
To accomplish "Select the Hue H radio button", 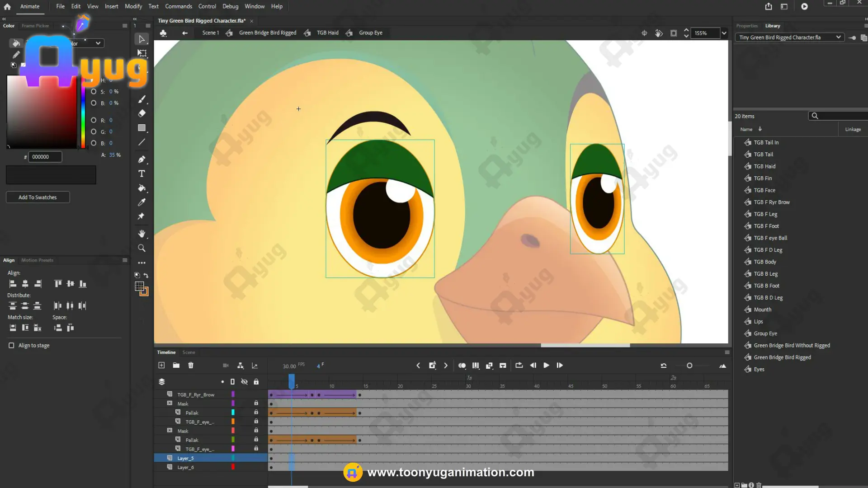I will (94, 80).
